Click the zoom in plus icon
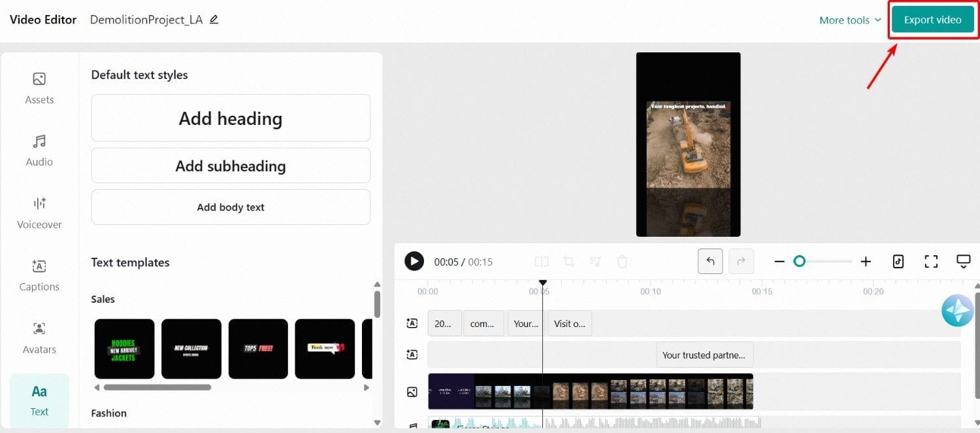Screen dimensions: 980x433 866,262
